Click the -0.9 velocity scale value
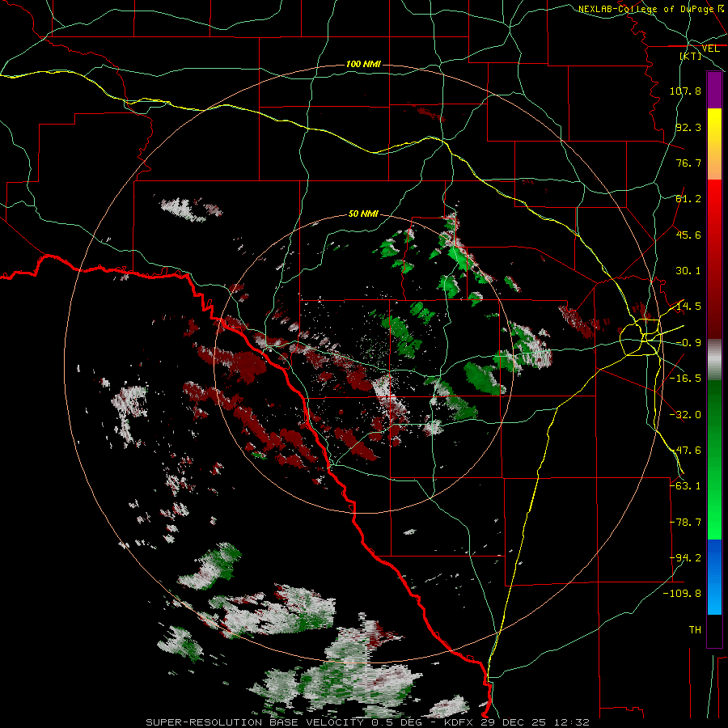The width and height of the screenshot is (728, 728). (x=688, y=343)
